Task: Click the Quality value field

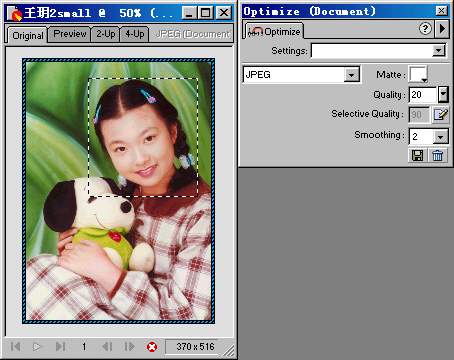Action: (x=422, y=95)
